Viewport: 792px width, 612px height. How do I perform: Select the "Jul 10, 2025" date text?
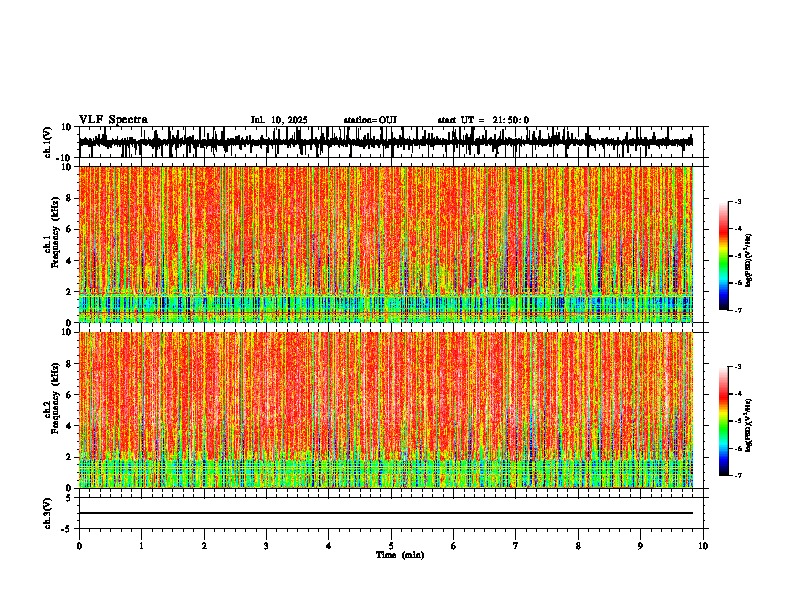coord(279,120)
